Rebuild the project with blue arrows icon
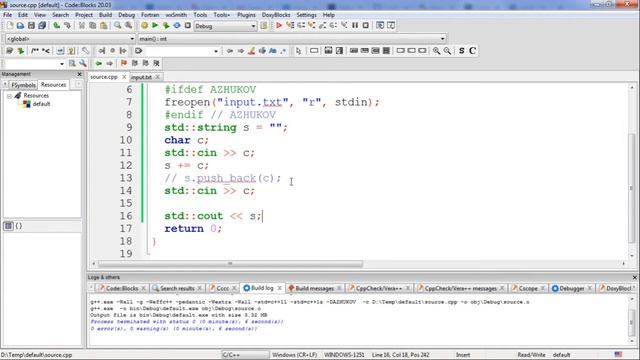Viewport: 640px width, 360px height. 177,26
